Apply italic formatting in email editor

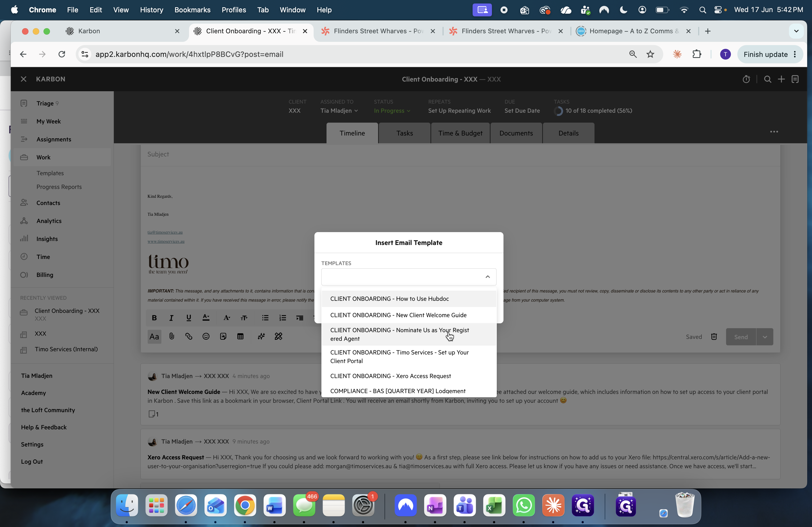[x=171, y=318]
